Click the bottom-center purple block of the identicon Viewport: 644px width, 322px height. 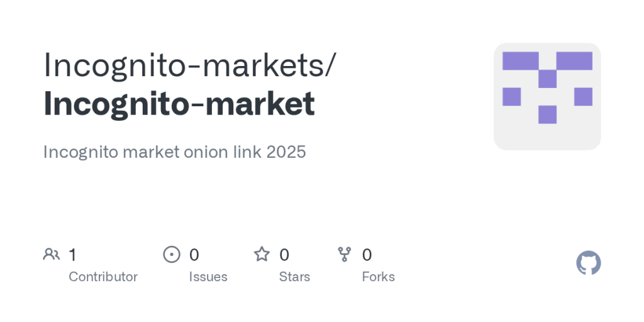coord(547,114)
